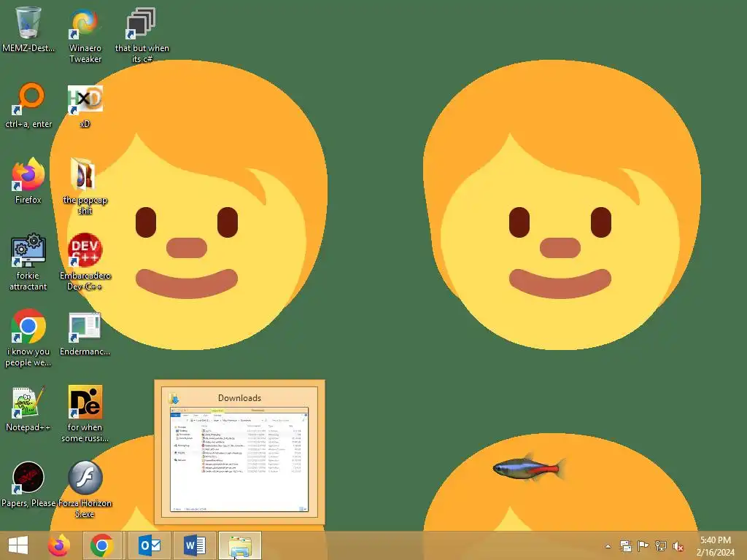Open Chrome from the taskbar
747x560 pixels.
(102, 545)
